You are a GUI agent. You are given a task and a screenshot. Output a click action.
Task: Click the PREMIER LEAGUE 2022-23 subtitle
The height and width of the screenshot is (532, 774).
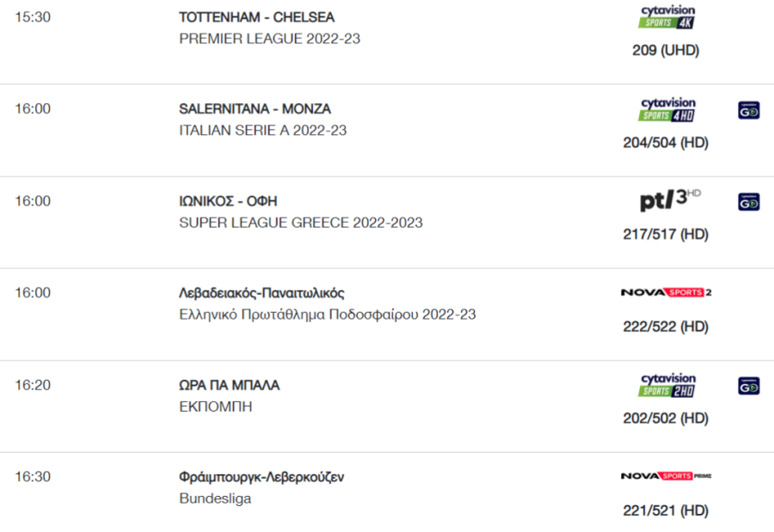point(269,39)
